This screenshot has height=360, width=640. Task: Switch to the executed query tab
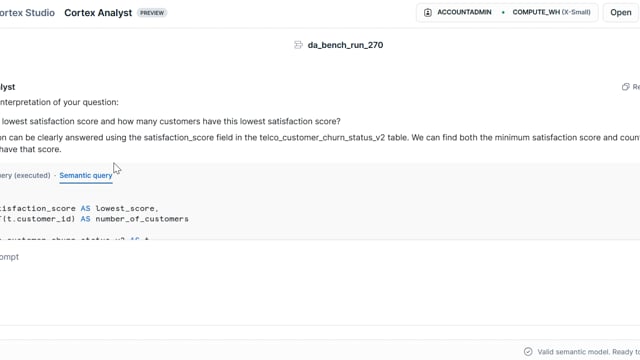tap(25, 176)
